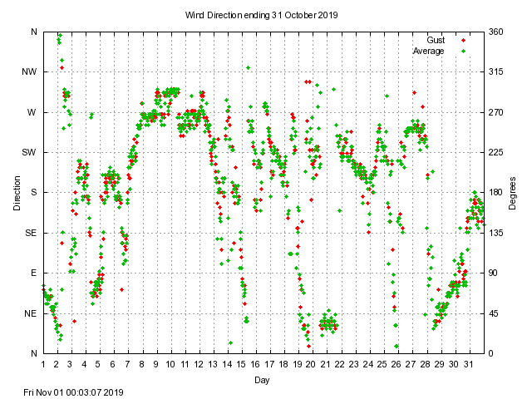This screenshot has height=399, width=532.
Task: Click the '135' degrees axis value
Action: pyautogui.click(x=495, y=233)
